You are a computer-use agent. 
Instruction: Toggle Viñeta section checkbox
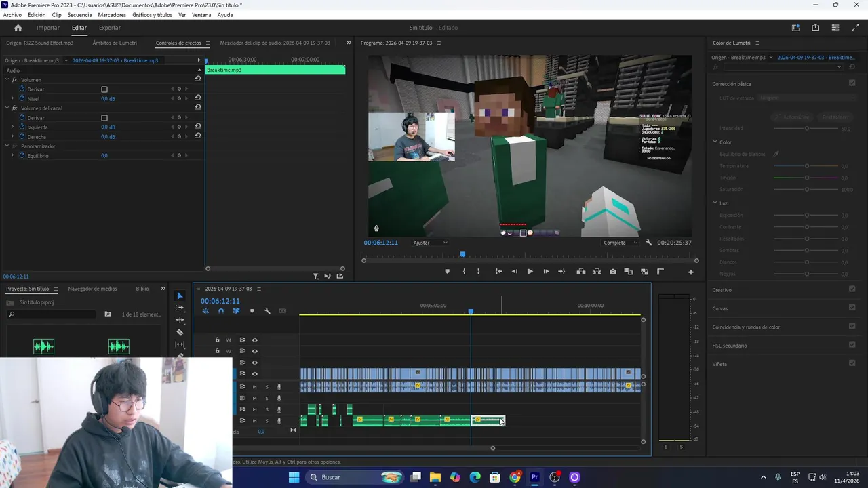852,363
